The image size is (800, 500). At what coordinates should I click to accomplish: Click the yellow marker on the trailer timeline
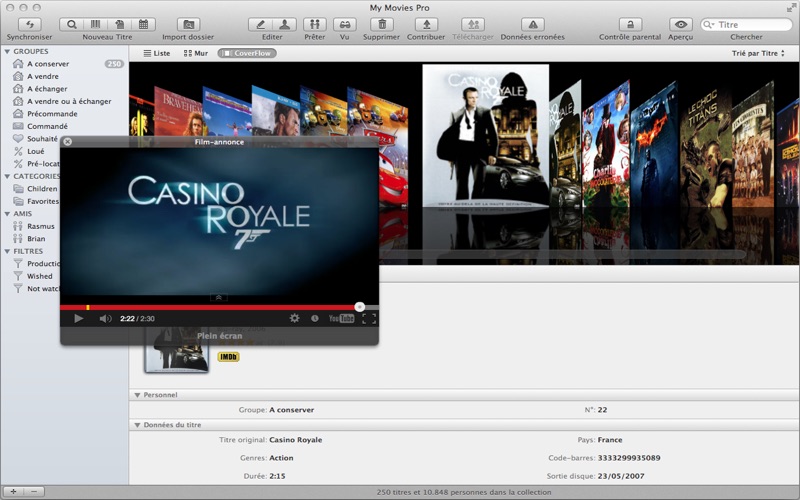pos(88,308)
